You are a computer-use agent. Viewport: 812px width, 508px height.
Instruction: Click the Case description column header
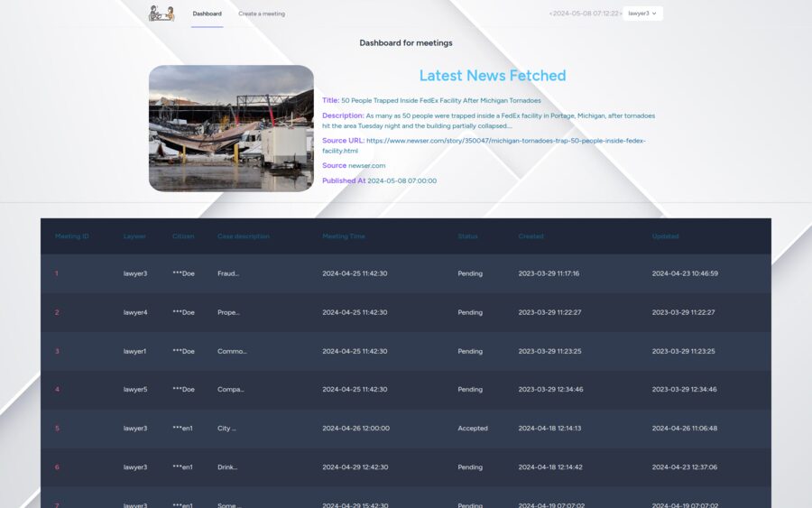pyautogui.click(x=244, y=236)
